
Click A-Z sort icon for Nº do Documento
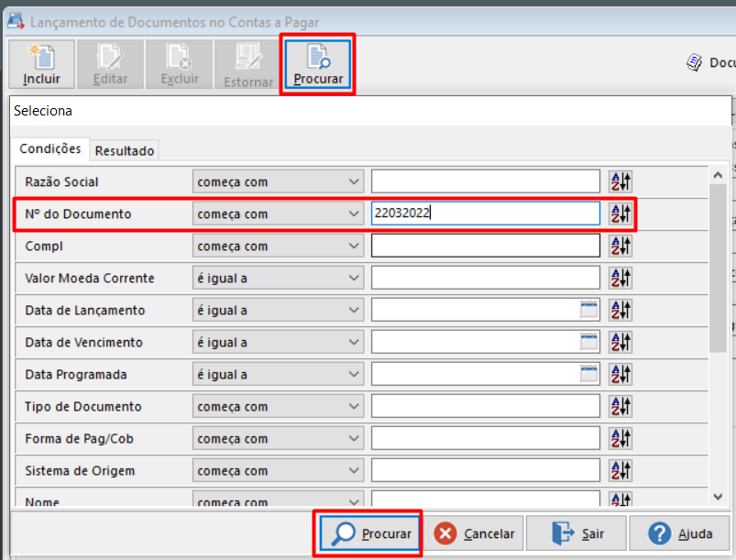(x=621, y=214)
